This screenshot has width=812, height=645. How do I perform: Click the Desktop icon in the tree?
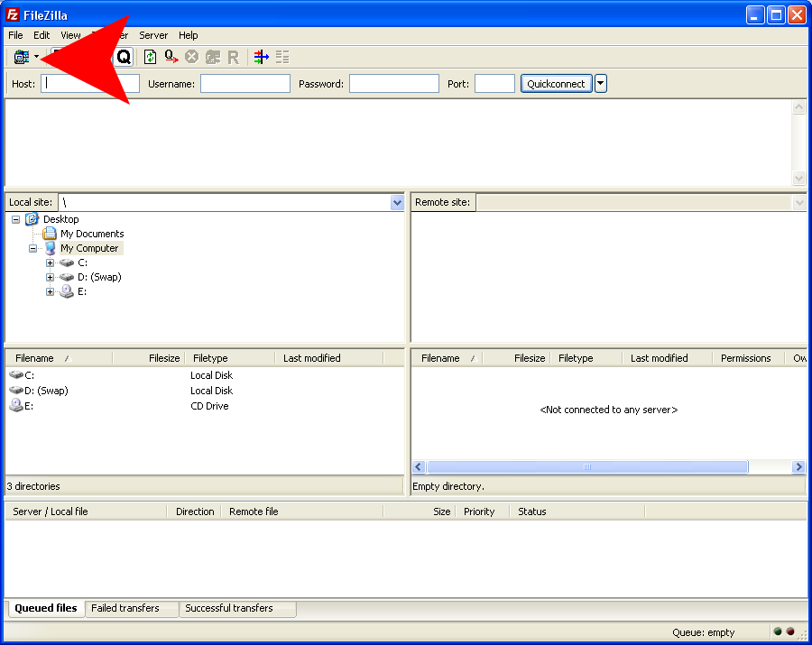(x=32, y=219)
